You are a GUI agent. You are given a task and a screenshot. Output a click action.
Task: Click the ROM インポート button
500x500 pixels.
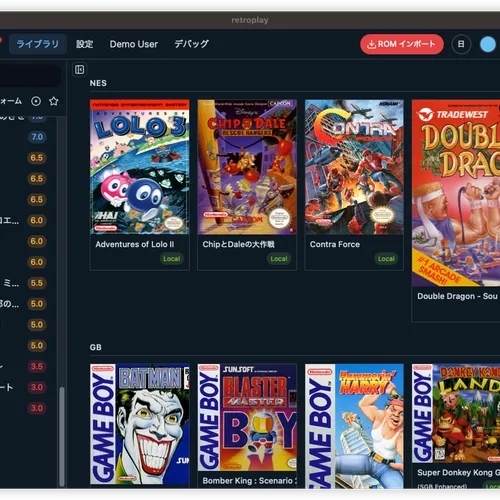[402, 44]
